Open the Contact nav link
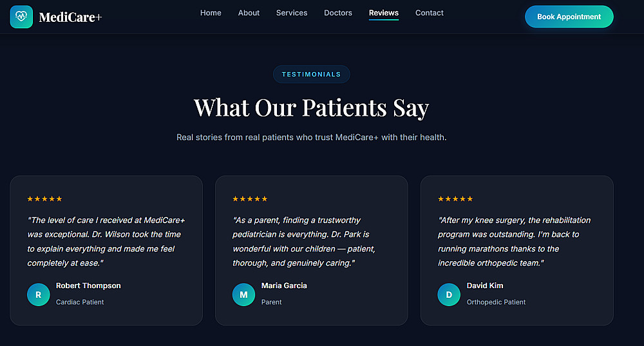 pos(430,13)
